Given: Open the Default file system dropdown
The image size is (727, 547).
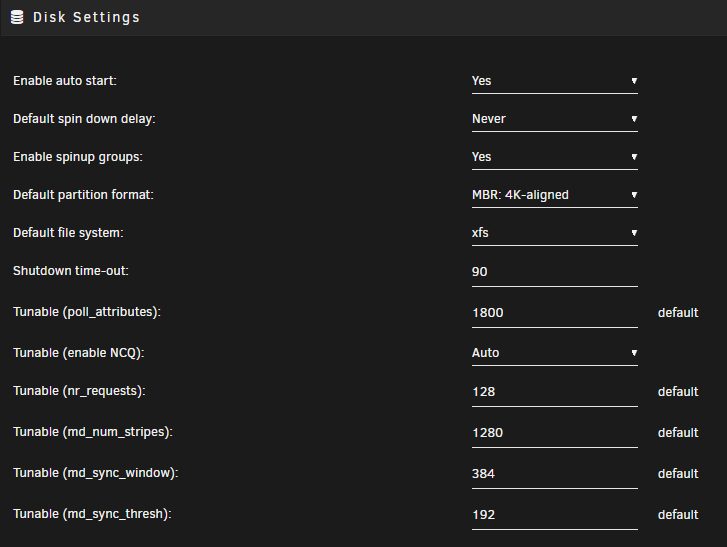Looking at the screenshot, I should click(x=555, y=234).
